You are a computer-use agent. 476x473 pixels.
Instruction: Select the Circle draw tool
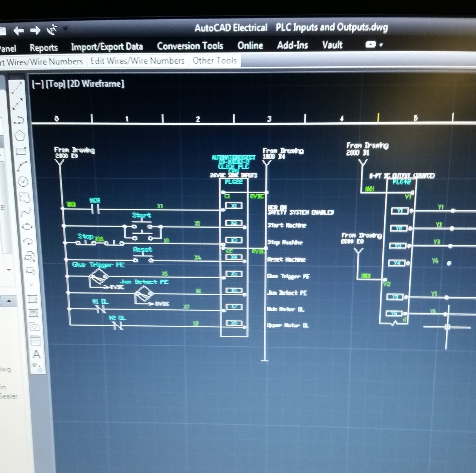pos(23,181)
